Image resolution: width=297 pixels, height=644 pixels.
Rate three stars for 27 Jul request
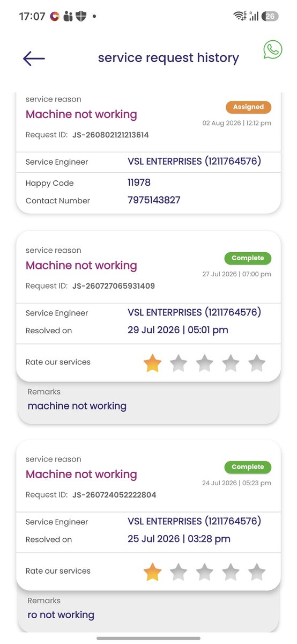[205, 363]
